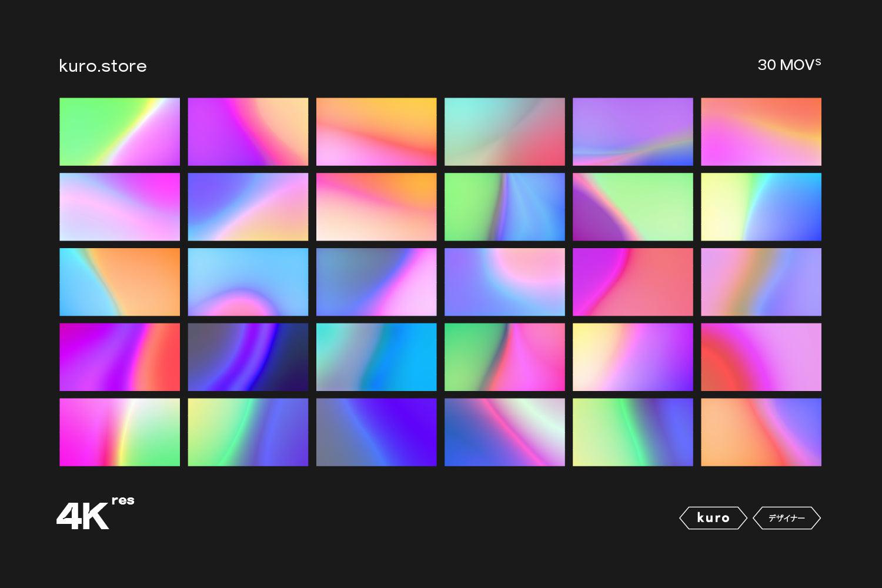This screenshot has height=588, width=882.
Task: Select the pink-orange gradient in top right corner
Action: [x=761, y=131]
